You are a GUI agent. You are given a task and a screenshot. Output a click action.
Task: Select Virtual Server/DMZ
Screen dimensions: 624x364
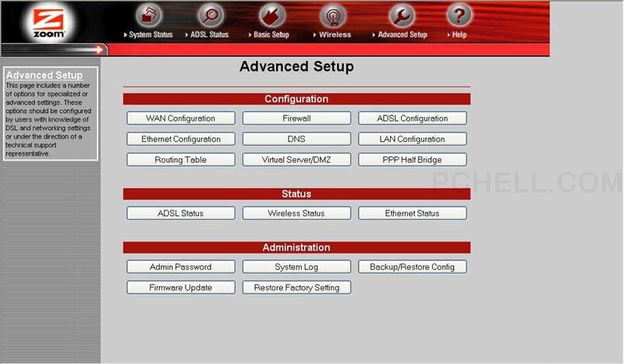[x=296, y=160]
